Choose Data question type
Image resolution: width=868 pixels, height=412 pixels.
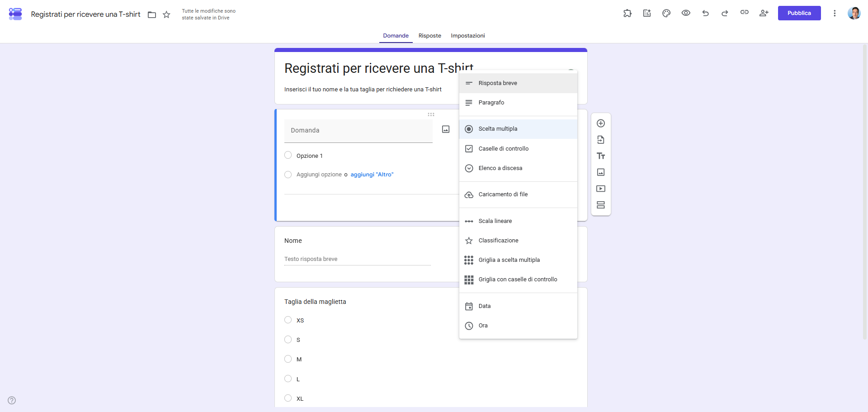coord(518,306)
